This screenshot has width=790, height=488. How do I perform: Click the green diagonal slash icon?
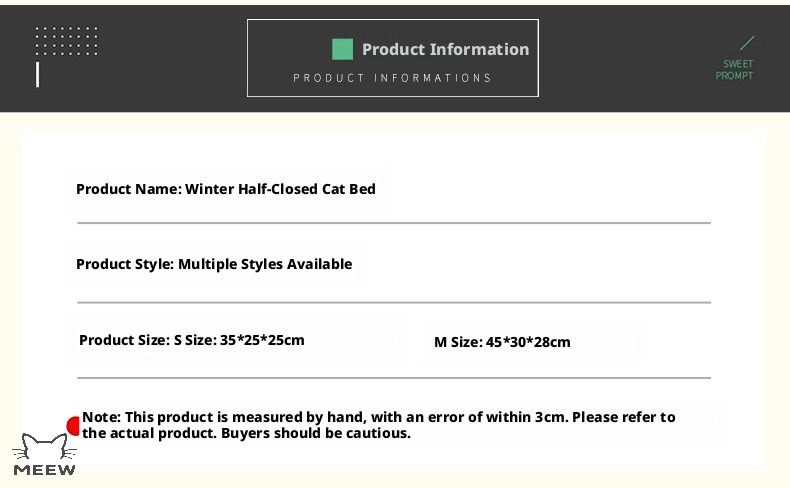point(747,43)
